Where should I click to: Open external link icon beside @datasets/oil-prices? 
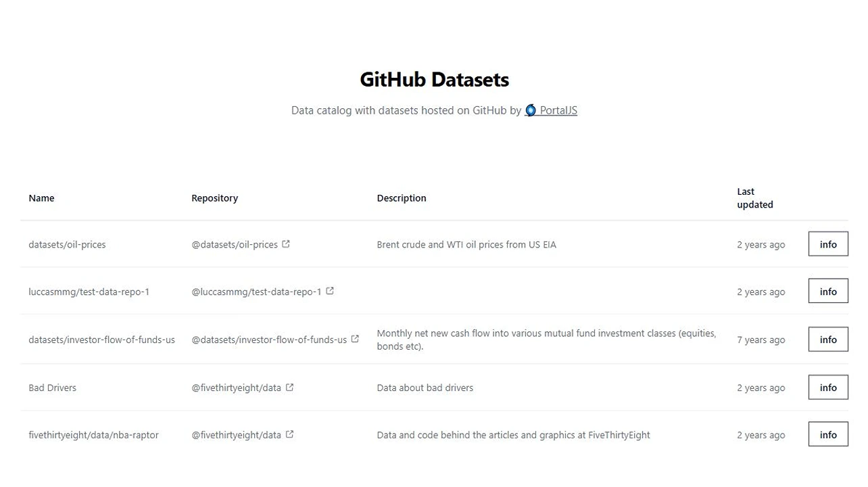[285, 244]
